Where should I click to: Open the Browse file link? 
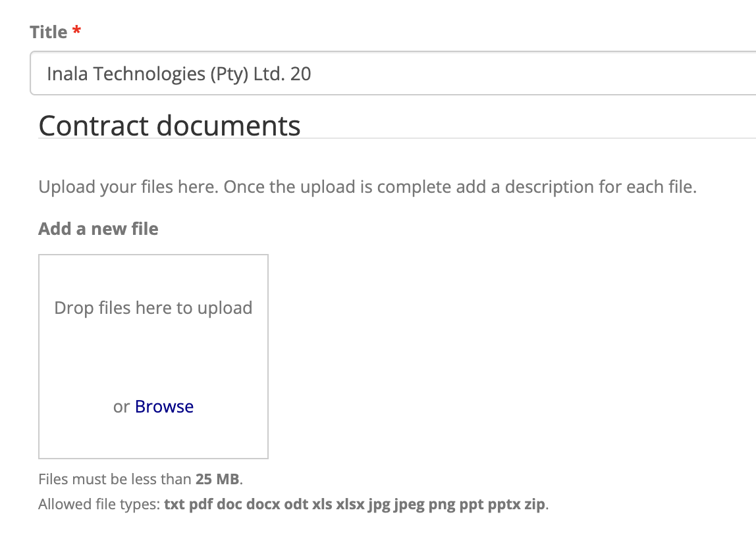point(164,407)
